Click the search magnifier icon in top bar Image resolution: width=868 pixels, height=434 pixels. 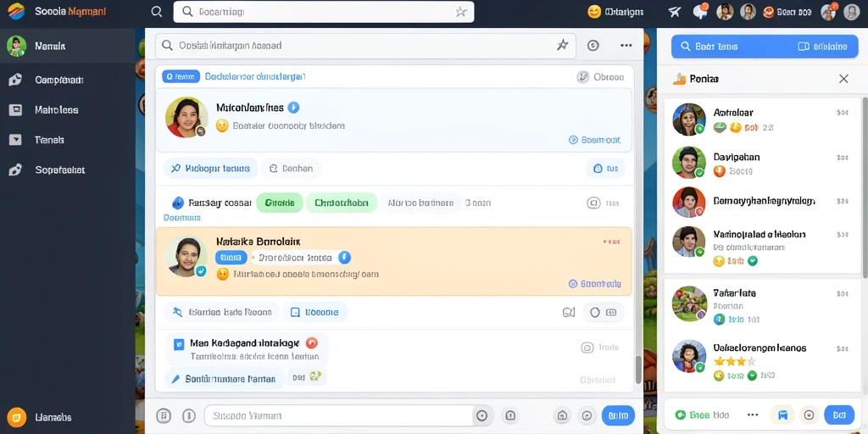pos(157,12)
